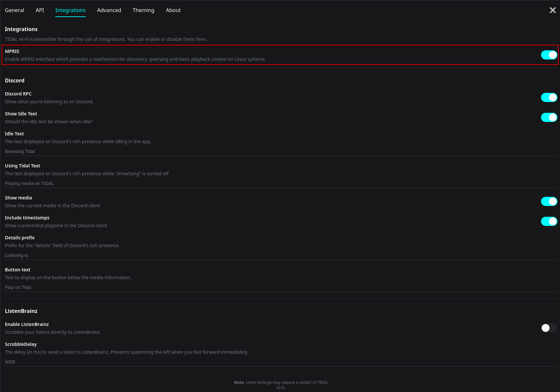The width and height of the screenshot is (560, 392).
Task: Click the 'Playing media on TIDAL' input field
Action: click(x=281, y=183)
